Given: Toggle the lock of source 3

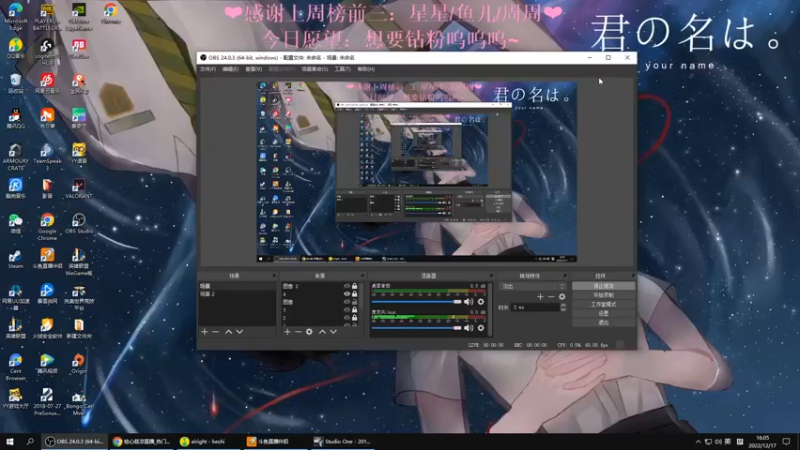Looking at the screenshot, I should point(355,310).
